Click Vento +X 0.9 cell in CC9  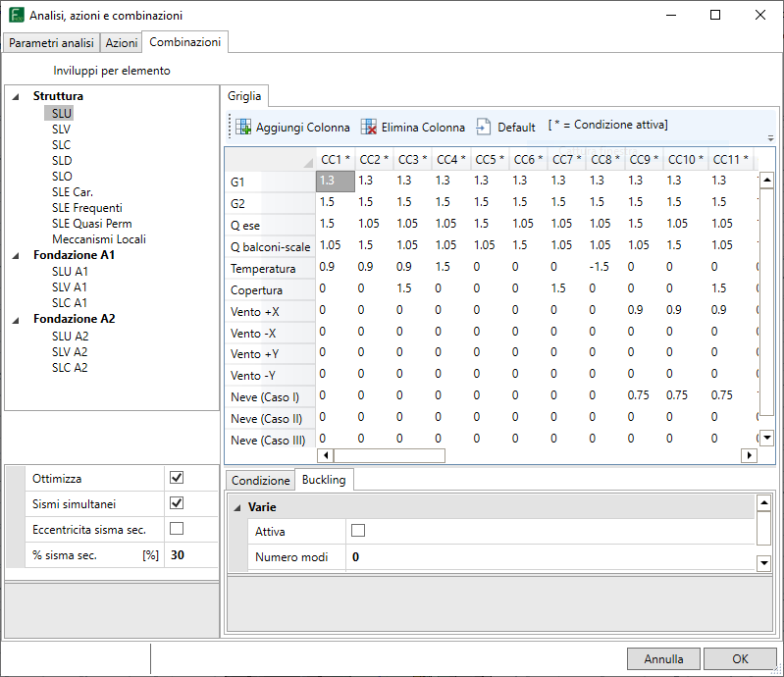644,310
